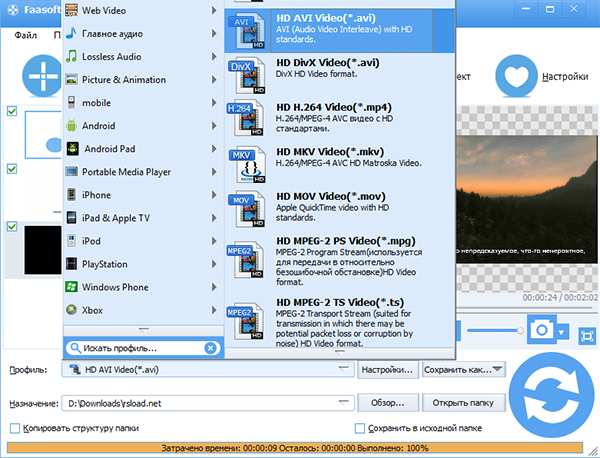Click the video preview image

(527, 199)
